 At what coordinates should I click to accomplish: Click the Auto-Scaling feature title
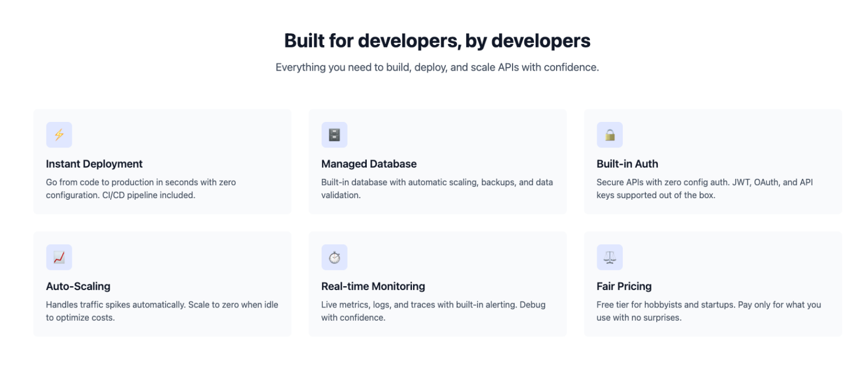[x=79, y=286]
